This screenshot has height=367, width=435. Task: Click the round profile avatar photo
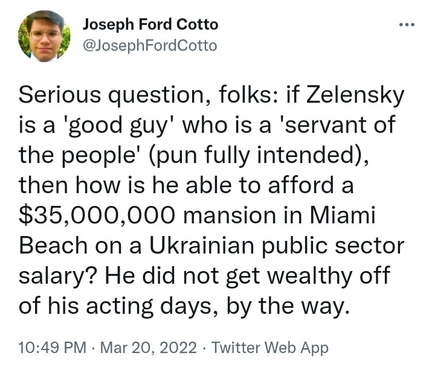[44, 36]
